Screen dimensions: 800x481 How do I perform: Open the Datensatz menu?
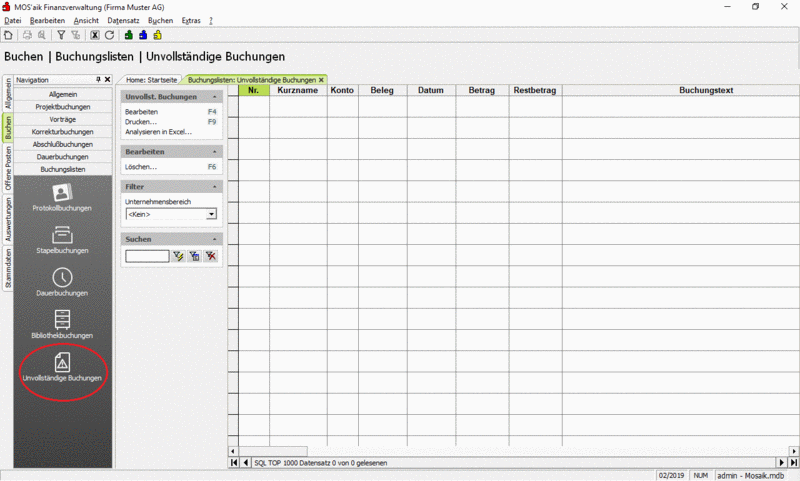coord(123,20)
